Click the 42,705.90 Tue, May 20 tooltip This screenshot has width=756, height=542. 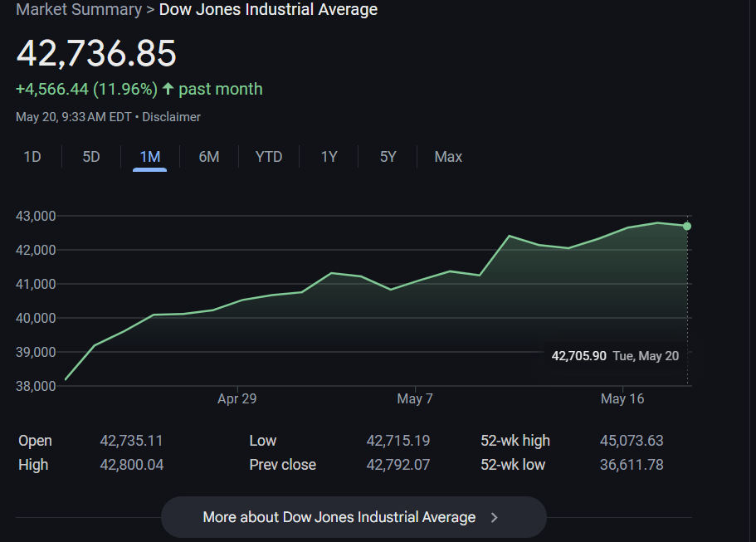click(615, 355)
